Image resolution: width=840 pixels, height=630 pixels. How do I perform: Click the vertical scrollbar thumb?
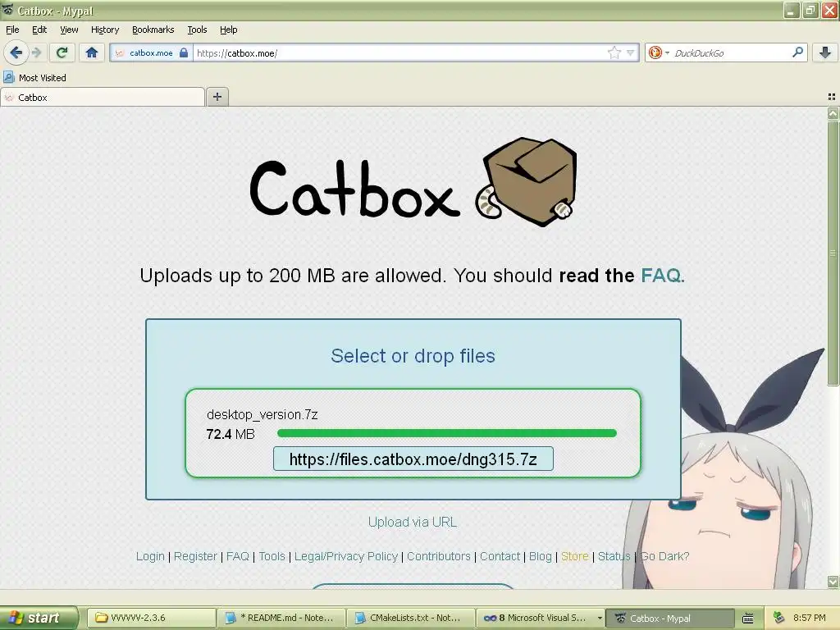click(833, 253)
